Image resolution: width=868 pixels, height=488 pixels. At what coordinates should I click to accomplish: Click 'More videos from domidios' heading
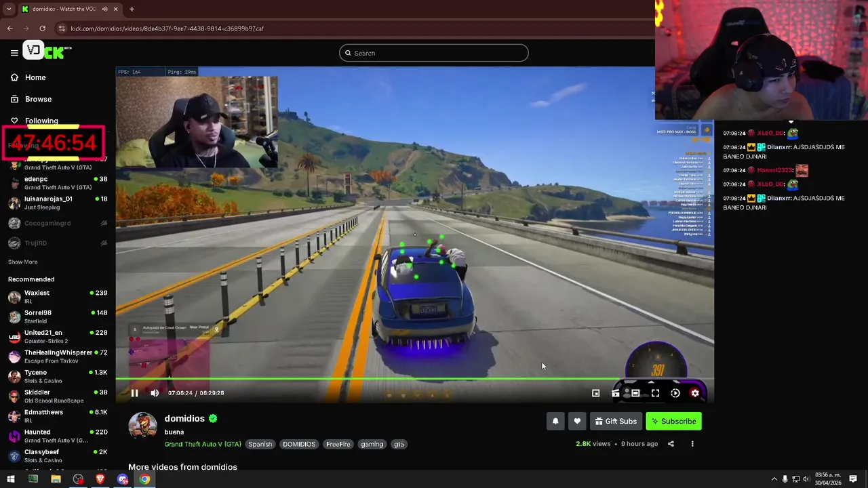182,467
